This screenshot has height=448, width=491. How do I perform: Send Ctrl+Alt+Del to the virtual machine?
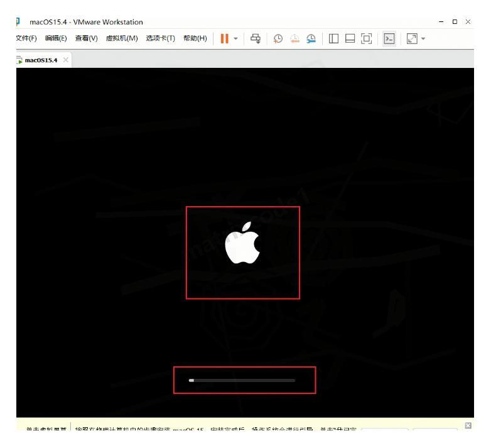coord(255,38)
